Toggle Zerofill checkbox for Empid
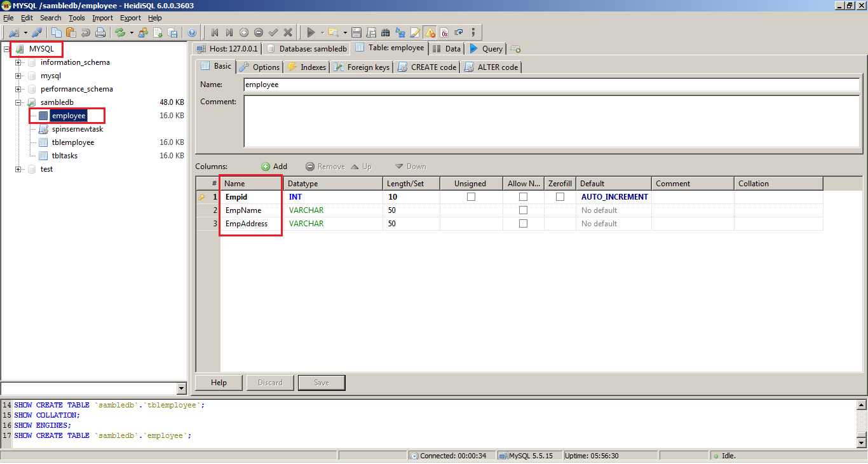The width and height of the screenshot is (868, 464). 560,197
